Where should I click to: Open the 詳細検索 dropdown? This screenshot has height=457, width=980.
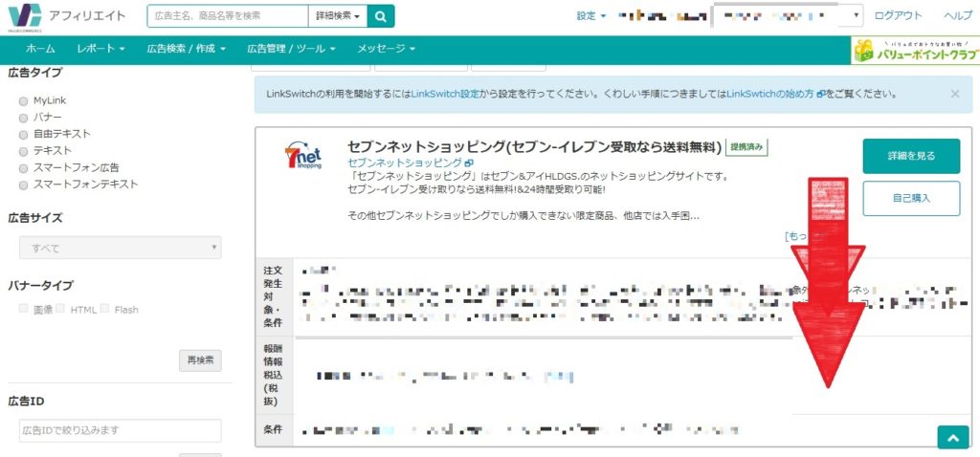click(x=338, y=16)
